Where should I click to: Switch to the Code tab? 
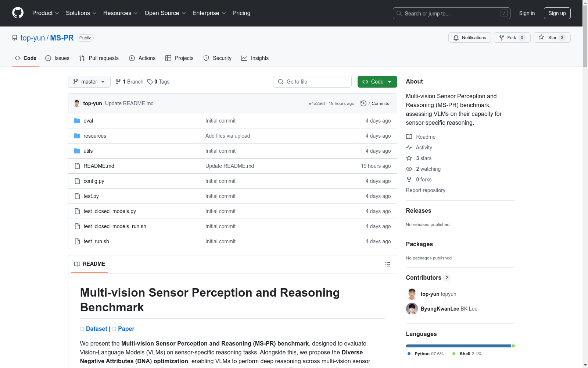[x=26, y=58]
